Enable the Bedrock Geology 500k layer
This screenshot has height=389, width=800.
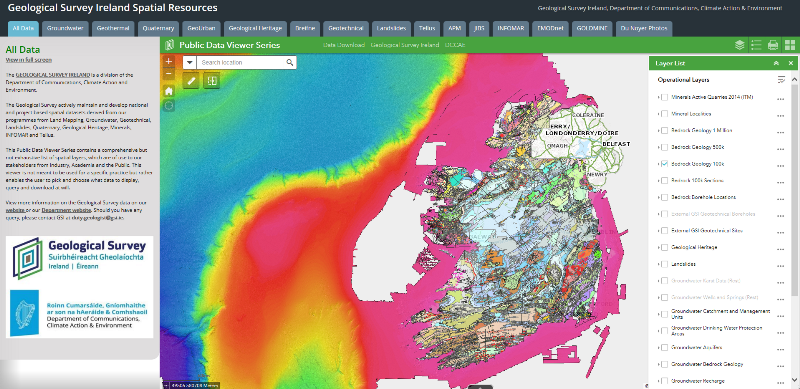[x=664, y=147]
